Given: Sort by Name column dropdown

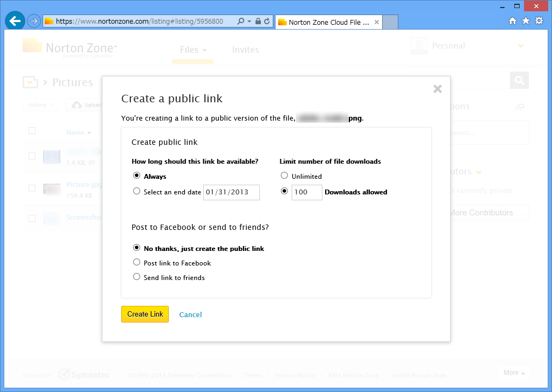Looking at the screenshot, I should click(79, 132).
